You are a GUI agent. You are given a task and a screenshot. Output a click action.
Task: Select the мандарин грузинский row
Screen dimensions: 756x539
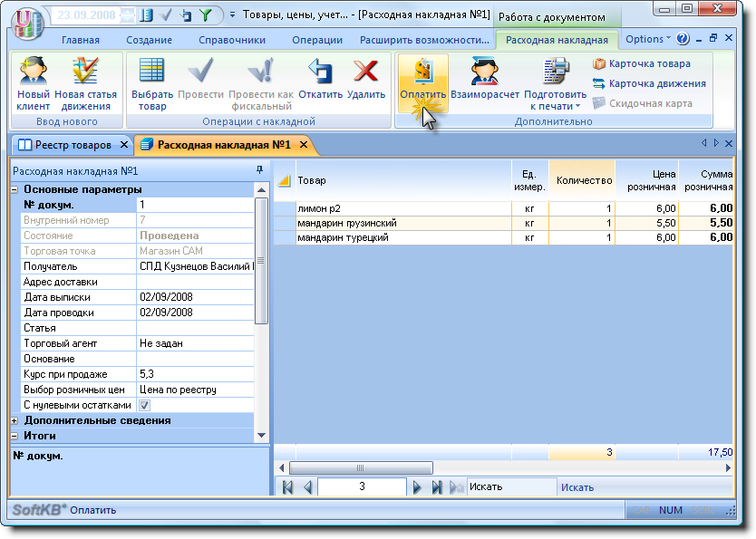(503, 223)
